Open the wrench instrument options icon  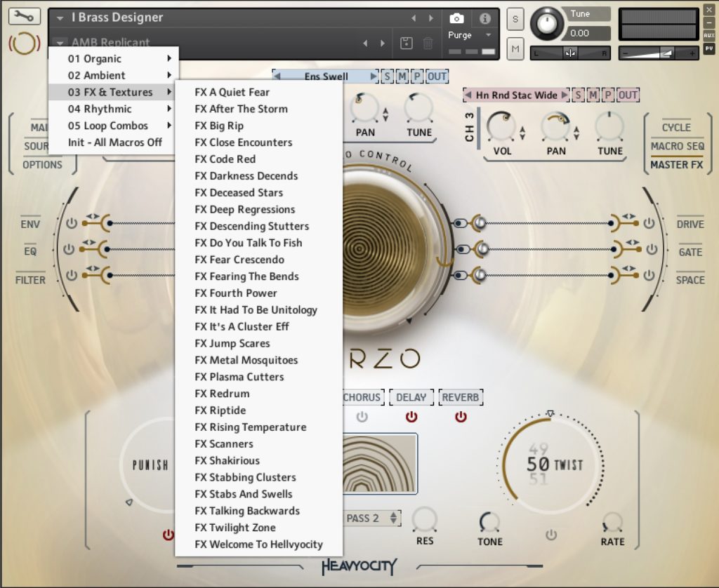pos(24,17)
